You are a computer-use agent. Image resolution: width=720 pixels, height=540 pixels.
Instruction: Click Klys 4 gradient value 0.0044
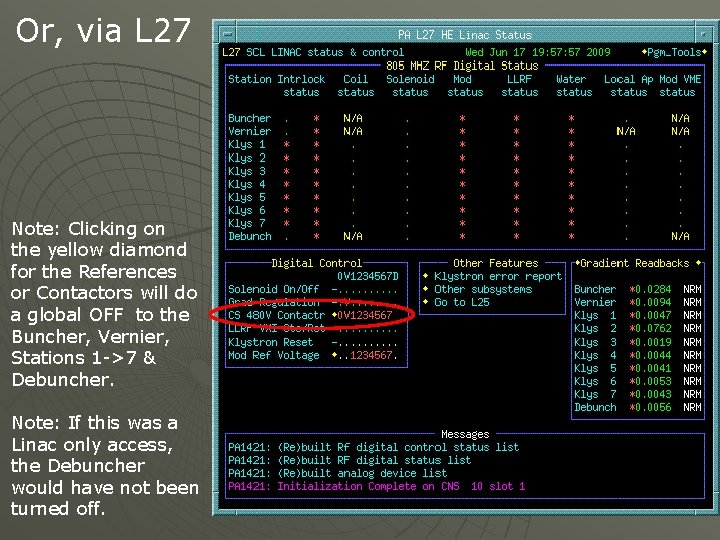652,355
